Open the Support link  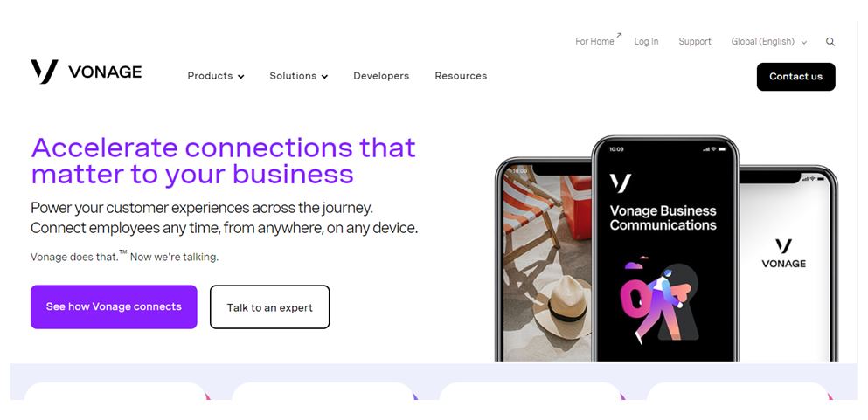point(695,41)
